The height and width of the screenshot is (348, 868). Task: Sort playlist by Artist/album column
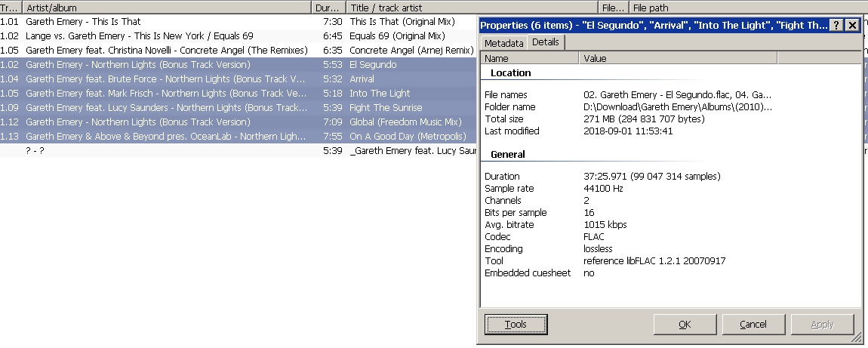[166, 8]
